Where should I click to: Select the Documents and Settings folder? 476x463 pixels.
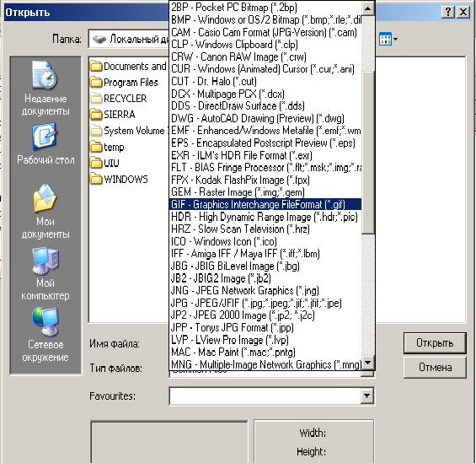point(129,67)
